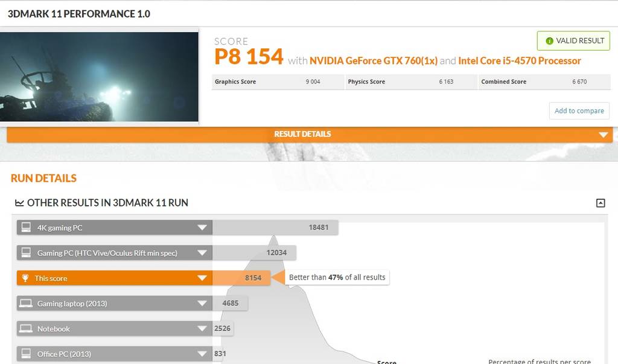Expand the This score dropdown arrow
This screenshot has width=618, height=364.
pos(202,278)
